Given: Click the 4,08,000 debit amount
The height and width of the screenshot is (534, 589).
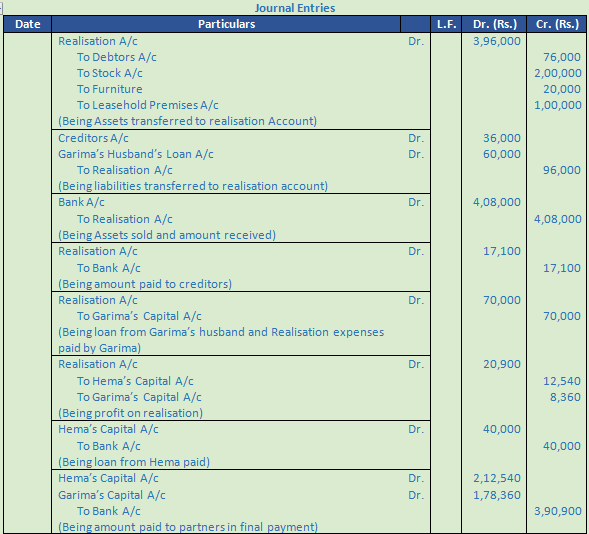Looking at the screenshot, I should click(x=497, y=202).
